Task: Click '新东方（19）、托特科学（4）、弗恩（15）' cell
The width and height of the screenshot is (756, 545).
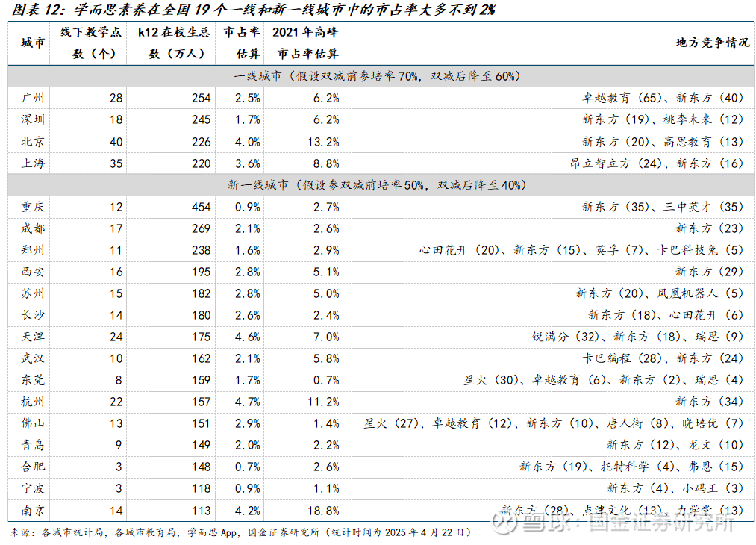Action: tap(631, 467)
